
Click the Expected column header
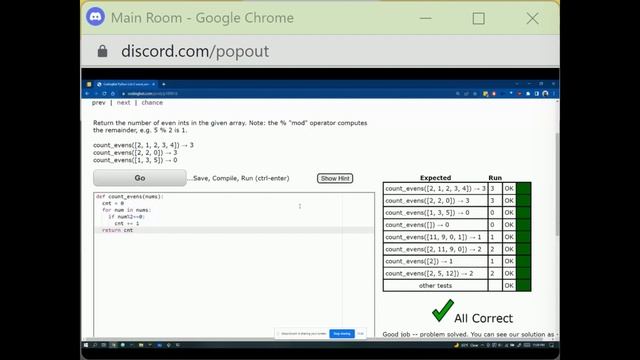pyautogui.click(x=436, y=178)
